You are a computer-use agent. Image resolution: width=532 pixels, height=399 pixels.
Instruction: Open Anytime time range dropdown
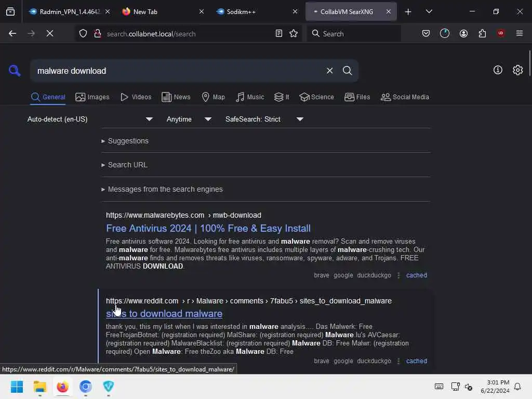pyautogui.click(x=189, y=119)
